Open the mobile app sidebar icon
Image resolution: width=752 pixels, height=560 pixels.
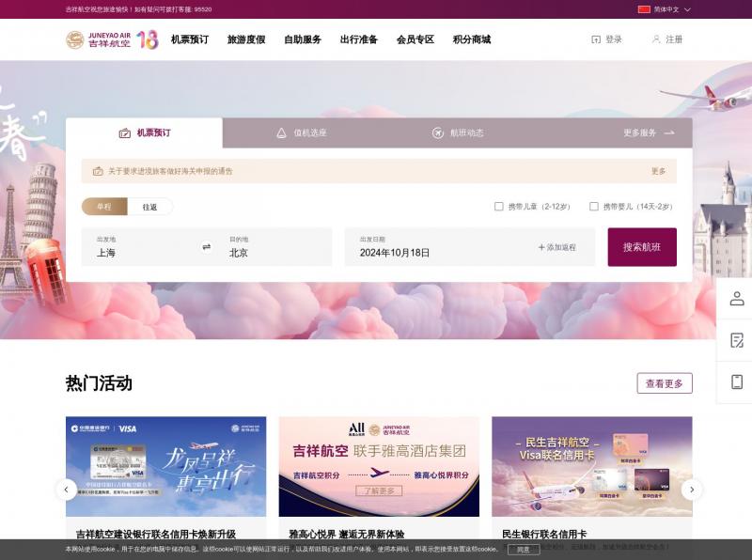click(x=737, y=382)
